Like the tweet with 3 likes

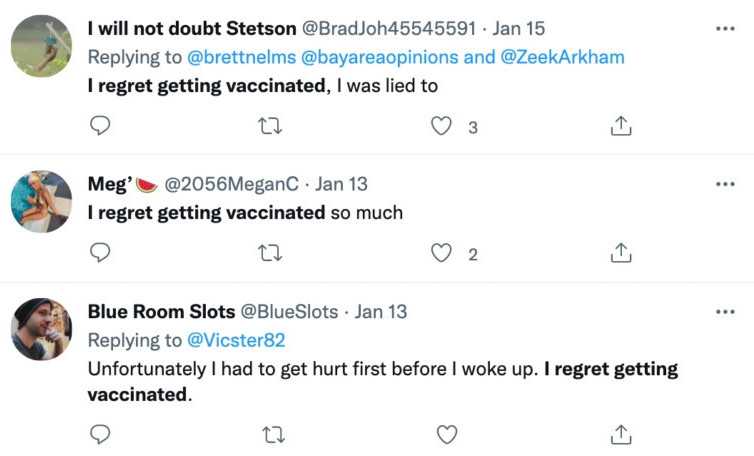point(442,126)
